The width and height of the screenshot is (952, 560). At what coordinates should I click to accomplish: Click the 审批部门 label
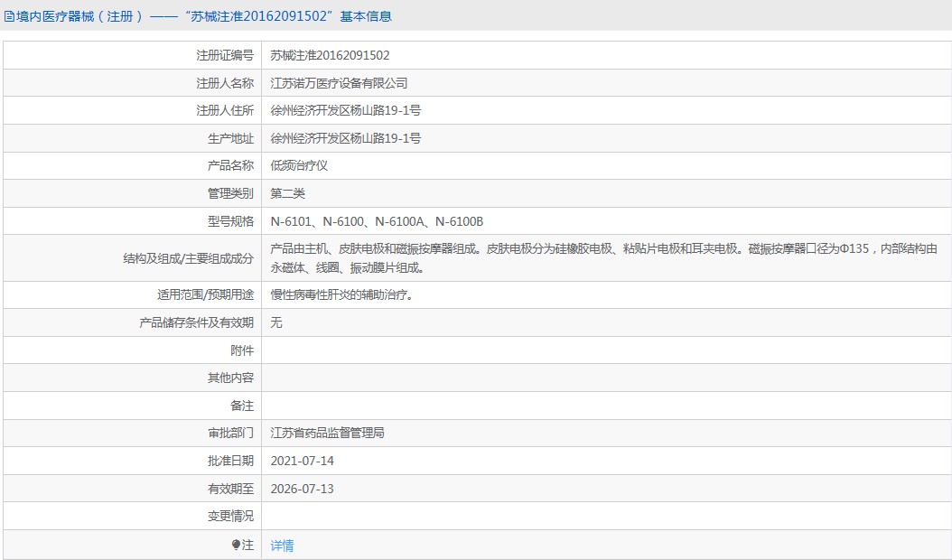pyautogui.click(x=230, y=433)
